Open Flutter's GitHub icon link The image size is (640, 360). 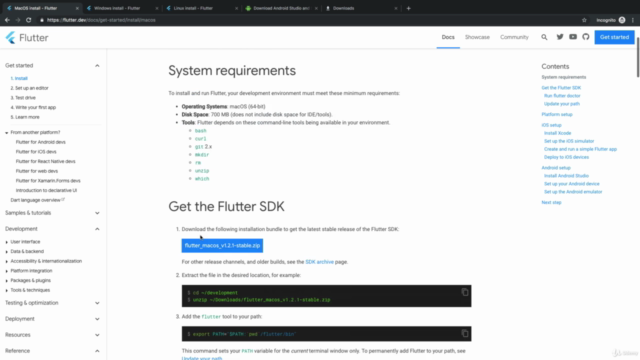pyautogui.click(x=586, y=37)
